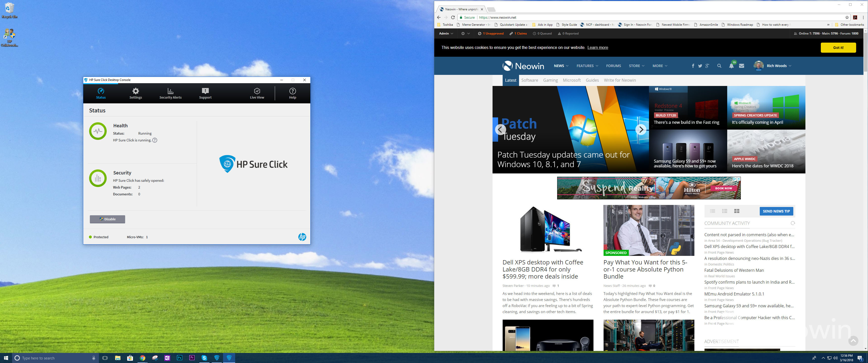
Task: Open the MEmu Android Emulator 5.1.0.1 link
Action: 734,294
